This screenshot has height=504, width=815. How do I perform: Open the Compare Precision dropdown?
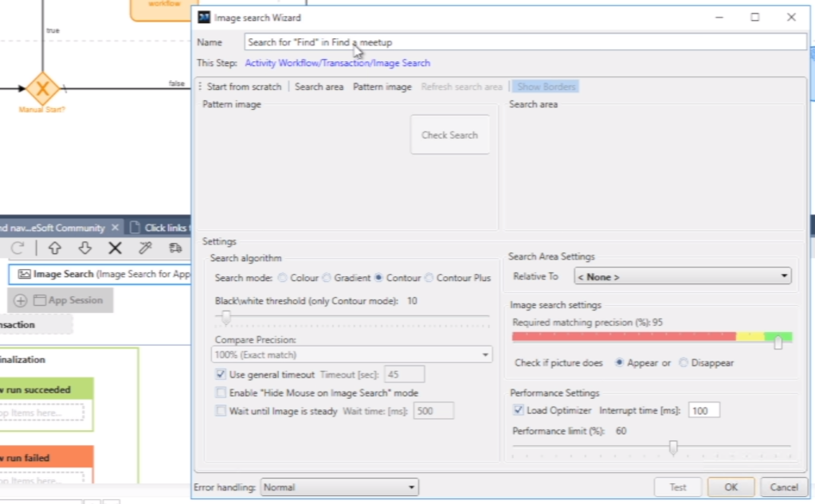[x=351, y=354]
